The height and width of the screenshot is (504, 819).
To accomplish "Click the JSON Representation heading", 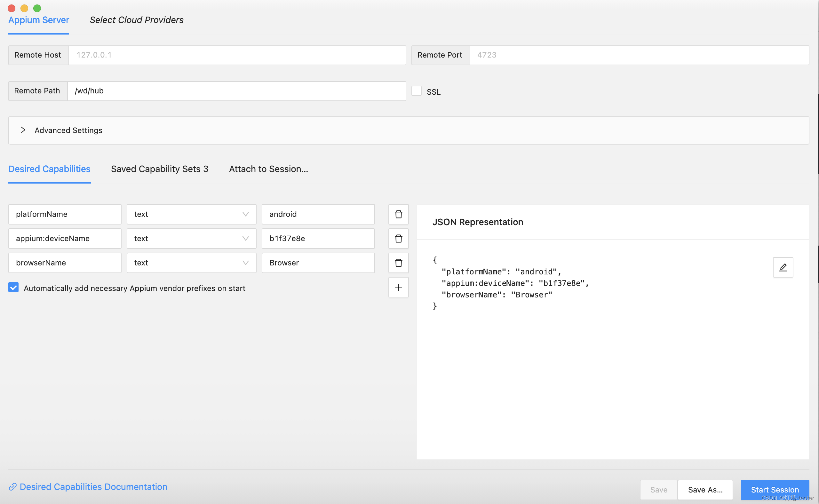I will coord(478,222).
